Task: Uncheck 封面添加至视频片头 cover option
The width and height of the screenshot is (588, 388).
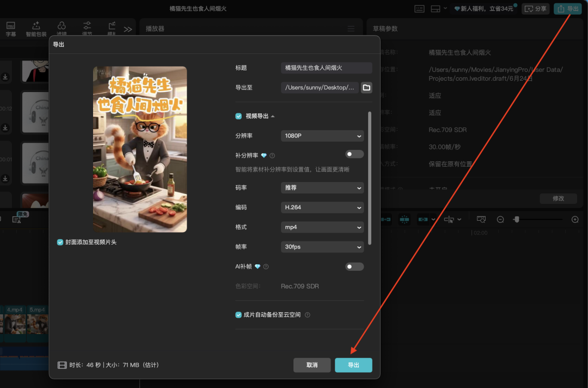Action: pyautogui.click(x=60, y=242)
